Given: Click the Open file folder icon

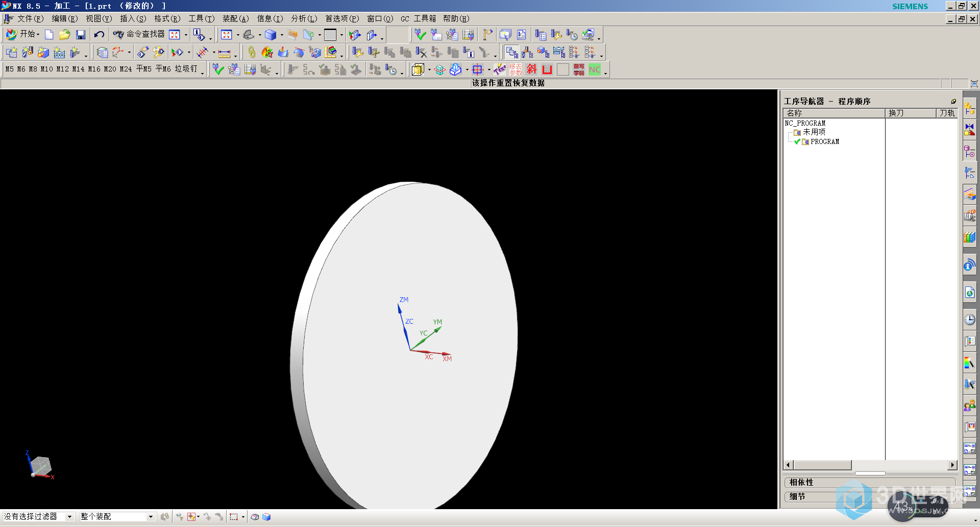Looking at the screenshot, I should [64, 35].
